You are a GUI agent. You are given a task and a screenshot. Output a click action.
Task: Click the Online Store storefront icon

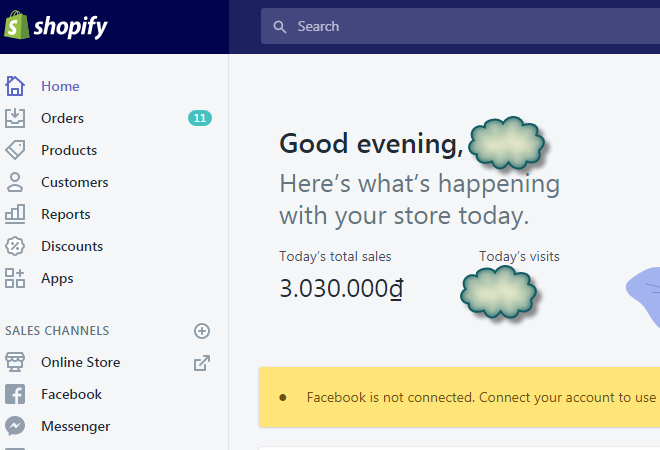[15, 362]
